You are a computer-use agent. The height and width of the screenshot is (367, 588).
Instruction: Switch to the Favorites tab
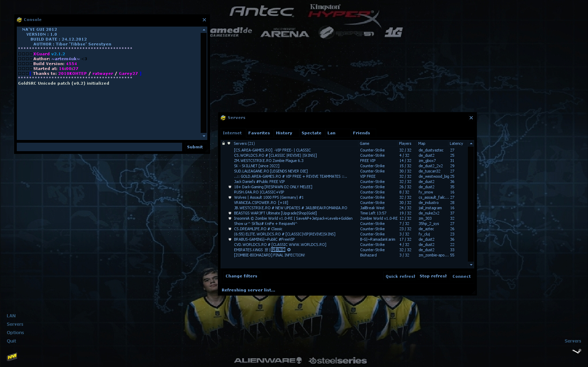click(x=259, y=133)
